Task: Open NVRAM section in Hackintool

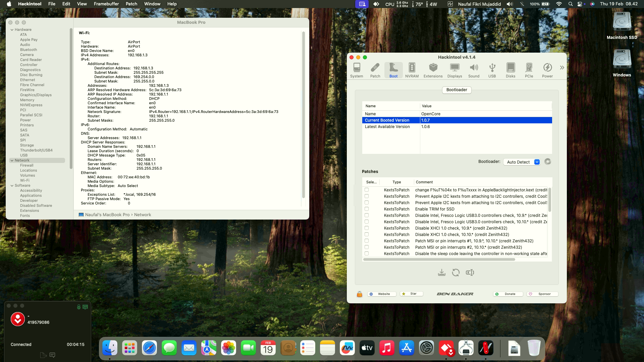Action: click(x=412, y=70)
